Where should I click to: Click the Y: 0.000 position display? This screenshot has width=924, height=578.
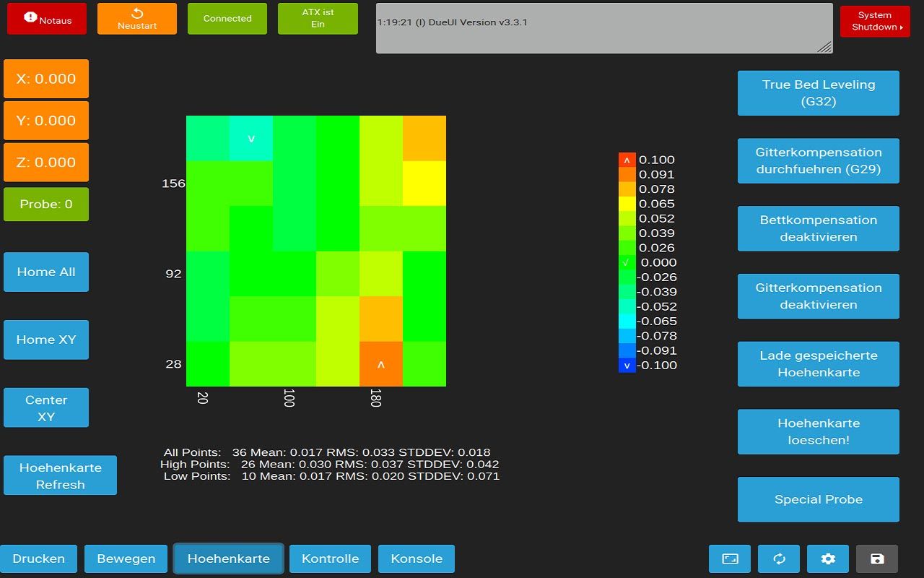46,121
